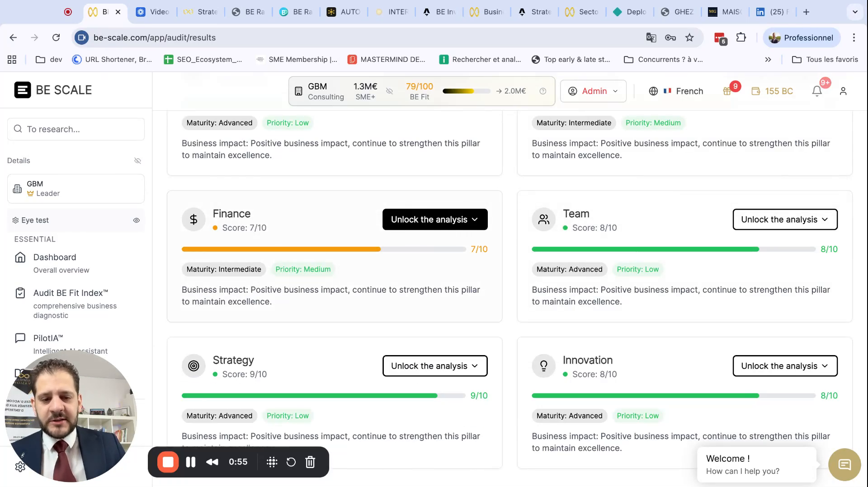Viewport: 868px width, 487px height.
Task: Toggle the revenue hide eye beside 1.3M€
Action: (x=389, y=91)
